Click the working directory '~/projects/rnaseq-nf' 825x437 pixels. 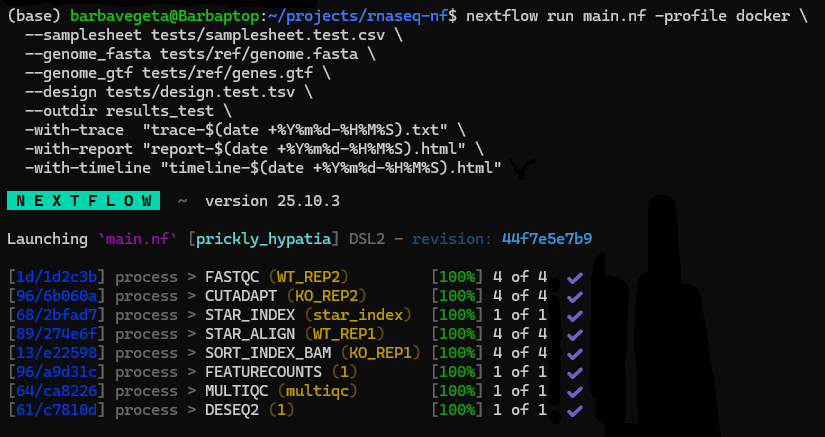pyautogui.click(x=358, y=16)
